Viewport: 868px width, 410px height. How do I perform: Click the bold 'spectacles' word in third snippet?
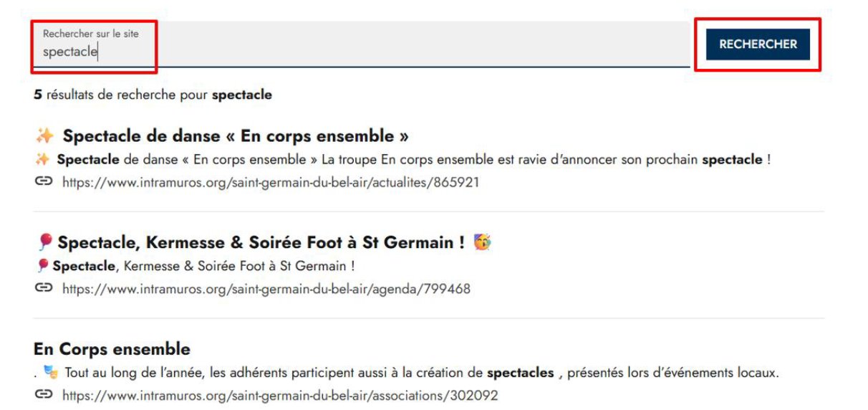click(521, 373)
